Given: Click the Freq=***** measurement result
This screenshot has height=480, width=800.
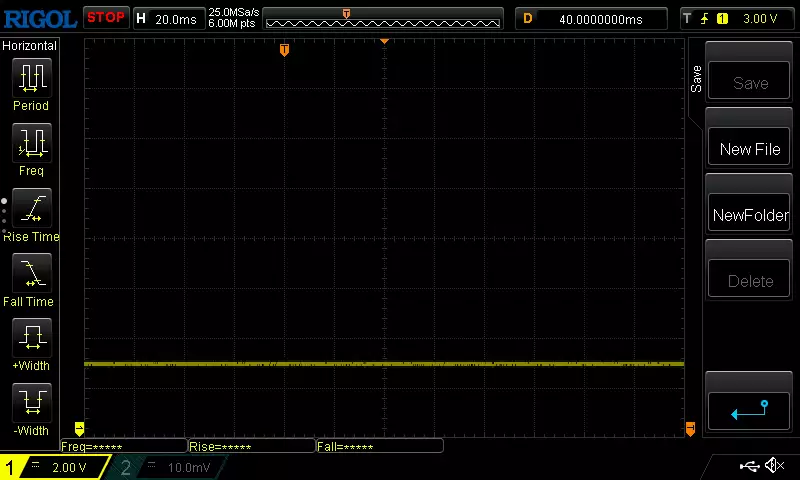Looking at the screenshot, I should coord(123,446).
